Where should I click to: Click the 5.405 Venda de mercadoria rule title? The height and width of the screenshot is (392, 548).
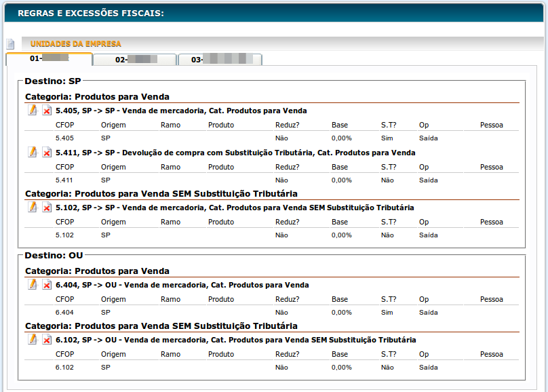[x=181, y=111]
